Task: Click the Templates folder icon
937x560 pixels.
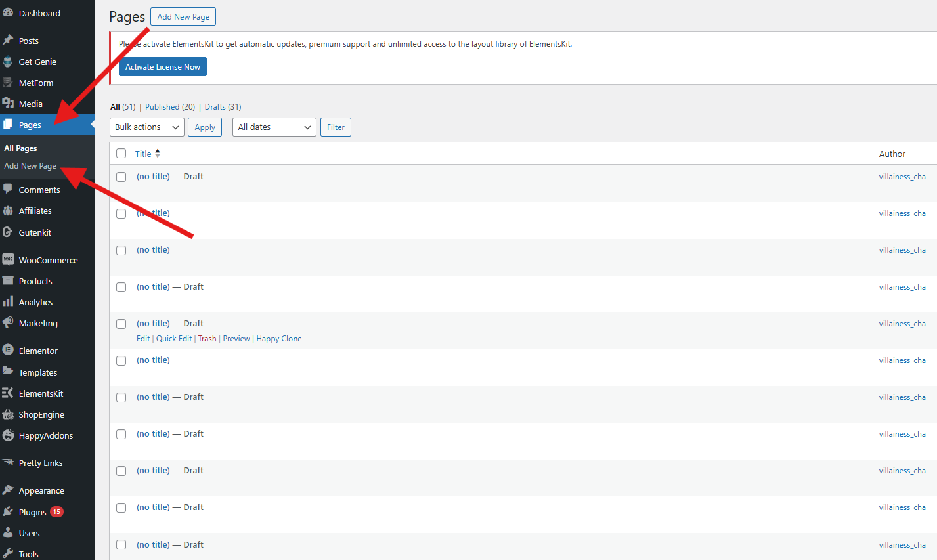Action: tap(8, 372)
